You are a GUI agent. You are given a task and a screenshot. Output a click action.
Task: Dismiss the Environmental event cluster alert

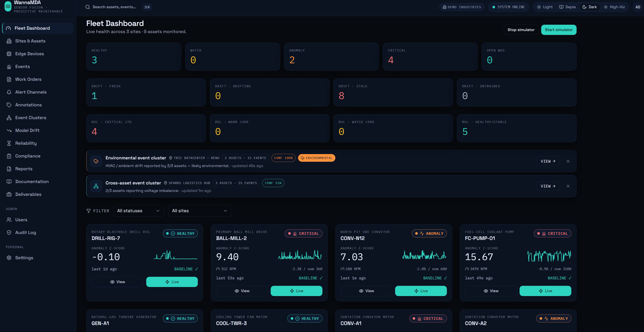568,161
